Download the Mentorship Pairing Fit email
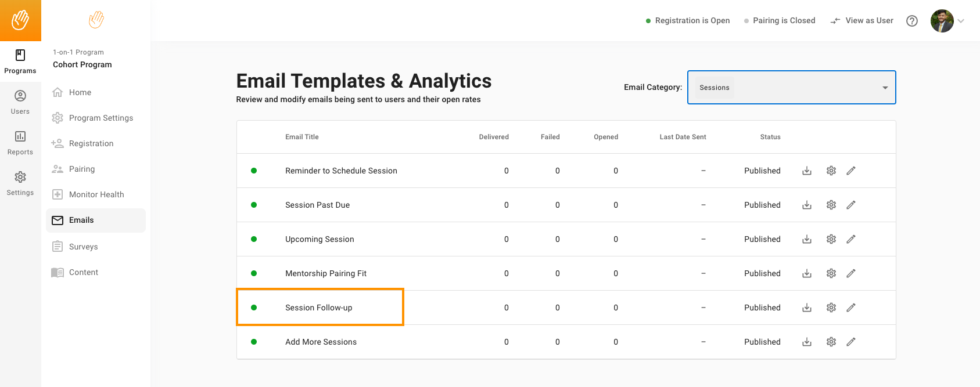 (807, 273)
